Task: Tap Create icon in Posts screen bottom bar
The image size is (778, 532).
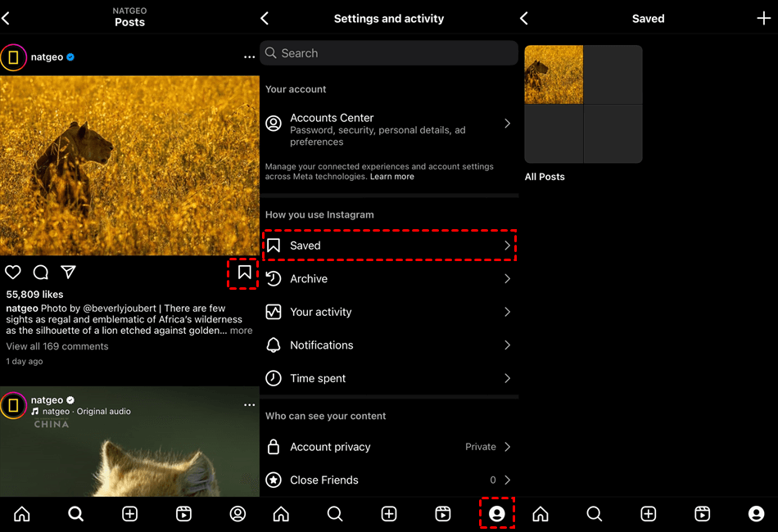Action: point(130,514)
